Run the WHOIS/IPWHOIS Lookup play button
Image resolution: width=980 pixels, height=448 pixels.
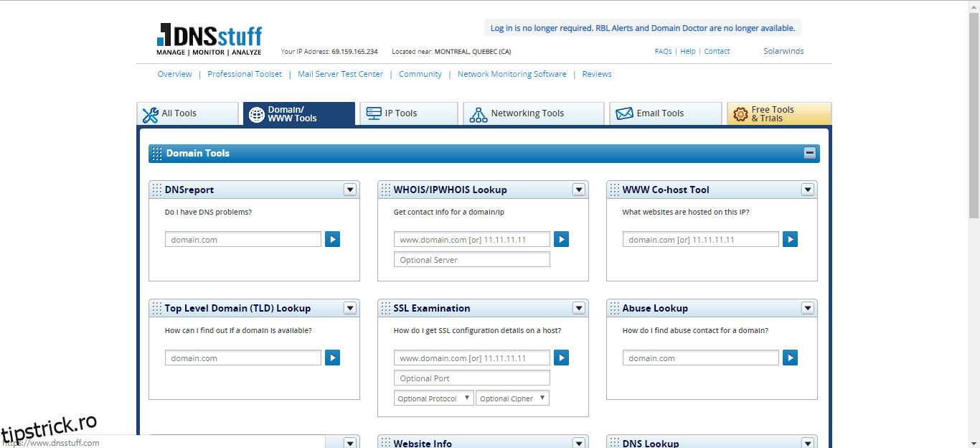coord(561,239)
